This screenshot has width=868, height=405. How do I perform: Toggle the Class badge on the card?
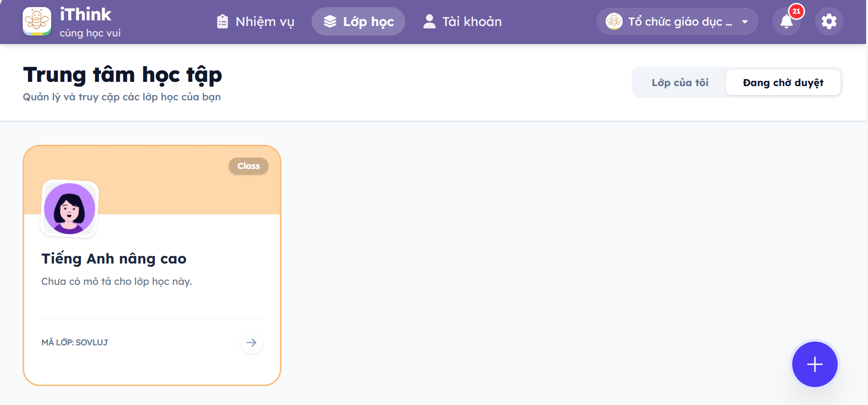point(248,166)
